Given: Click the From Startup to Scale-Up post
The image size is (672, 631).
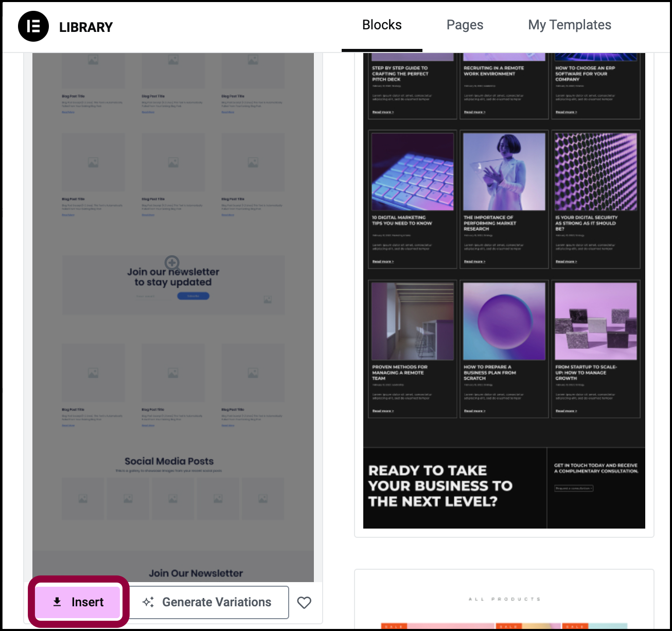Looking at the screenshot, I should 596,348.
